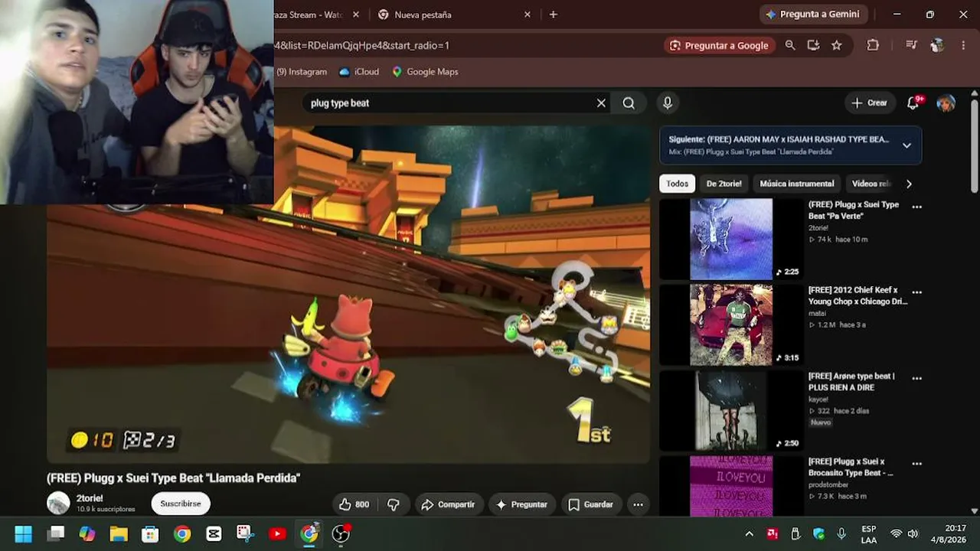Screen dimensions: 980x551
Task: Open YouTube notifications bell
Action: 913,103
